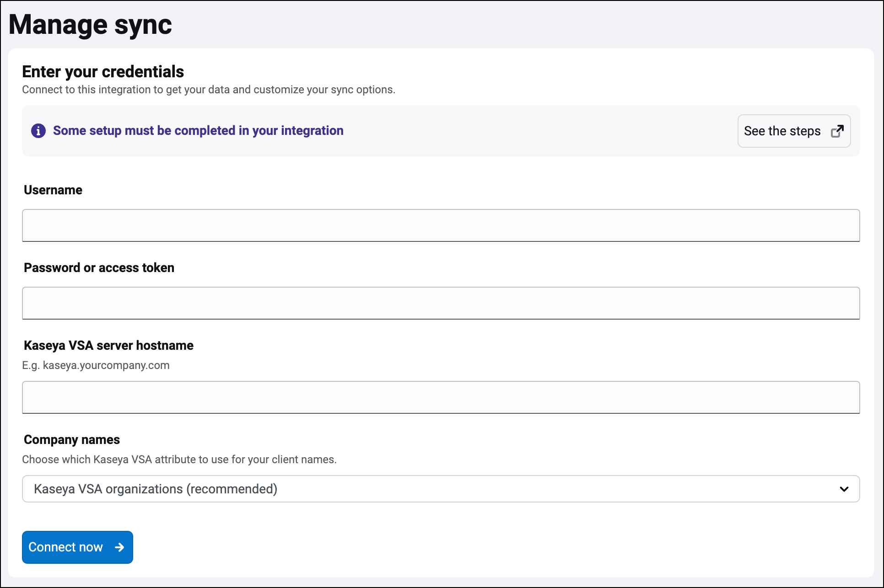Image resolution: width=884 pixels, height=588 pixels.
Task: Focus the Kaseya VSA server hostname field
Action: coord(441,397)
